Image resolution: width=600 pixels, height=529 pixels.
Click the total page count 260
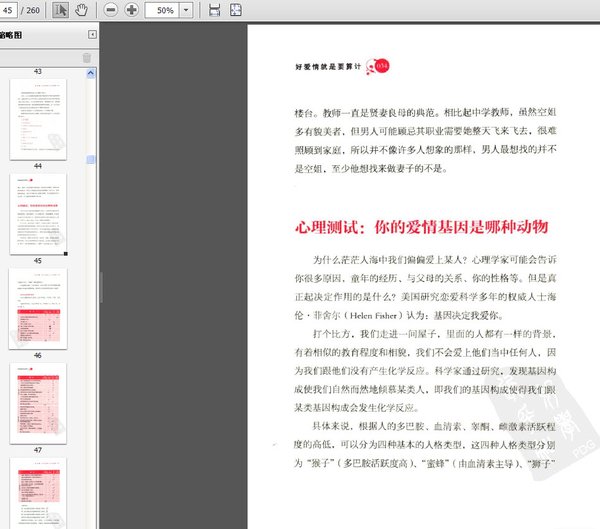tap(33, 10)
